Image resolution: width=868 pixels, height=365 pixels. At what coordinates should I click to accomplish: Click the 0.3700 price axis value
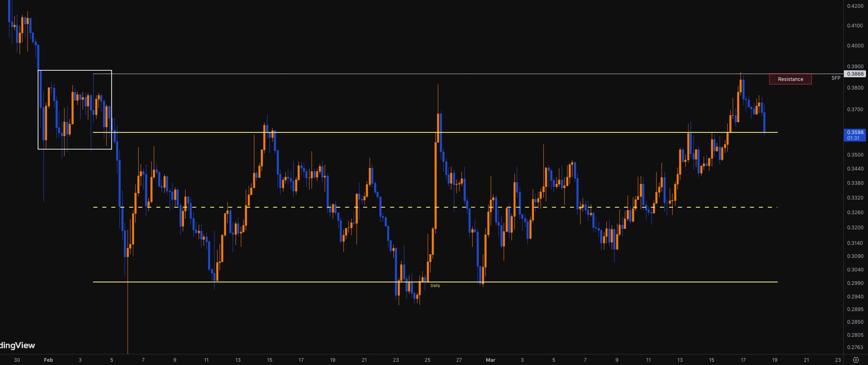coord(855,109)
